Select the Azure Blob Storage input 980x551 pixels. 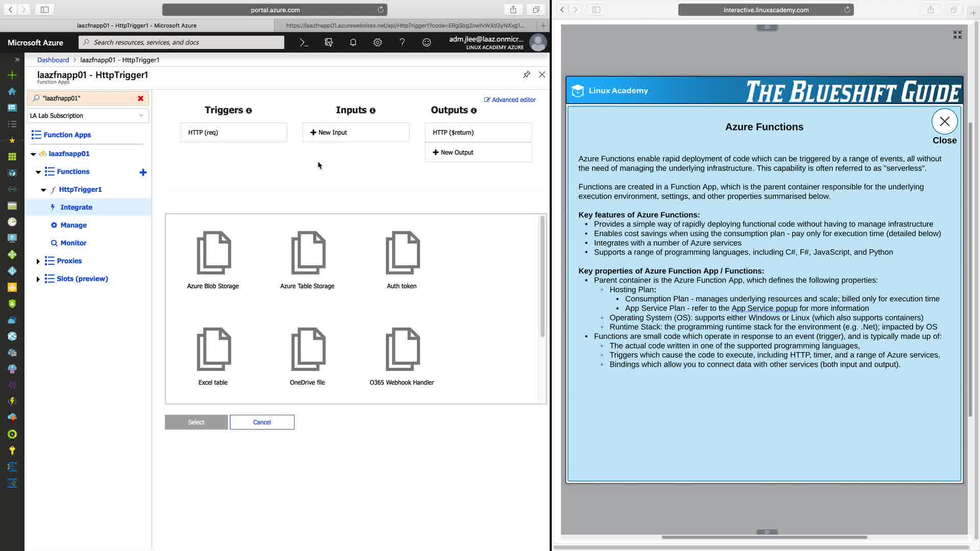point(213,259)
